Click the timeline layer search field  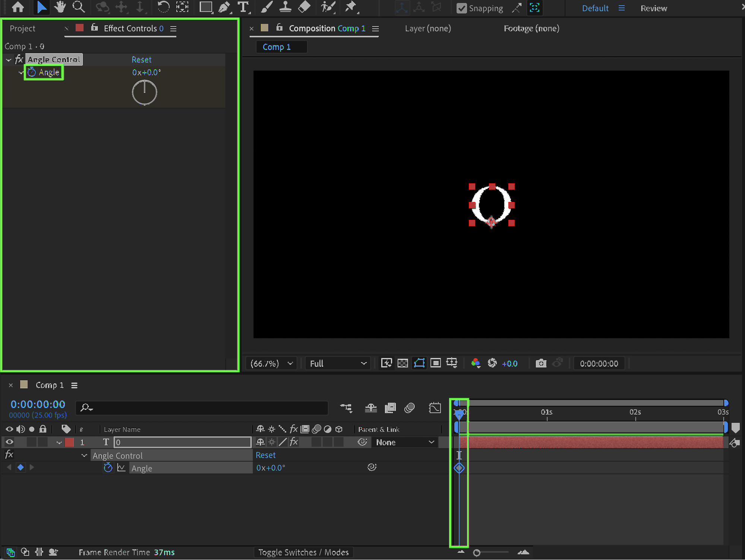pyautogui.click(x=202, y=408)
